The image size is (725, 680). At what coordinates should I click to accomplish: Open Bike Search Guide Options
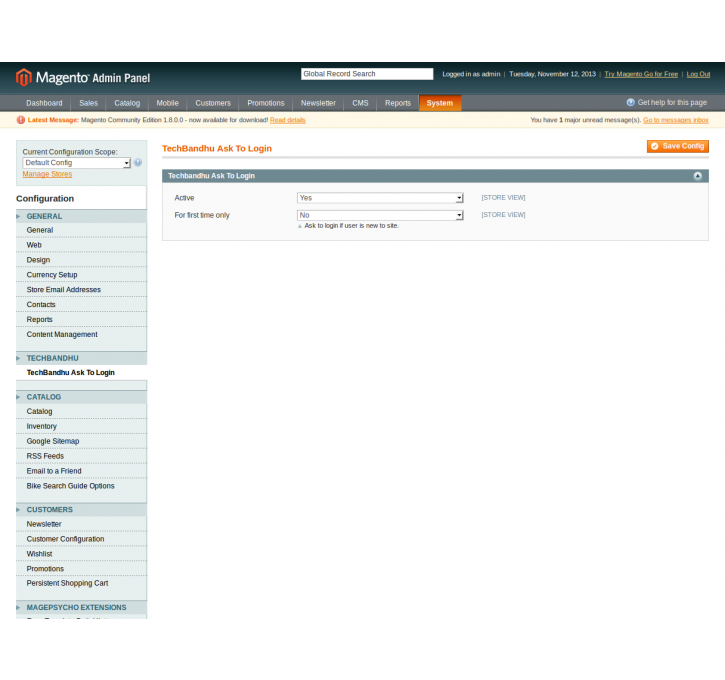coord(81,486)
